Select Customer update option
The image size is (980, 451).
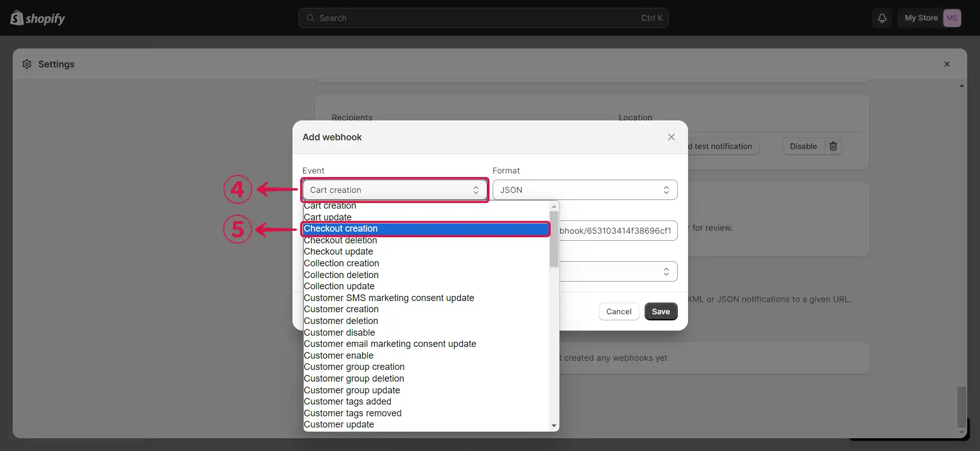tap(426, 424)
